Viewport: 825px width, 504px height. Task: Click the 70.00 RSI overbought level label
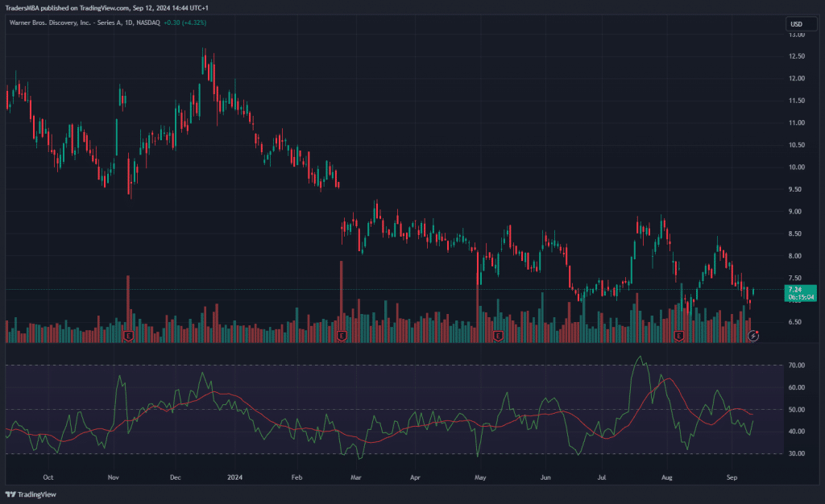click(x=797, y=366)
